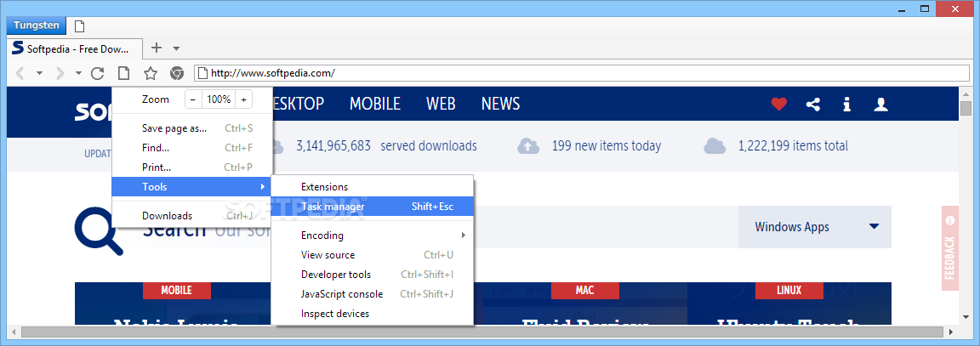Reload the page with the refresh icon
This screenshot has width=980, height=346.
(x=97, y=74)
